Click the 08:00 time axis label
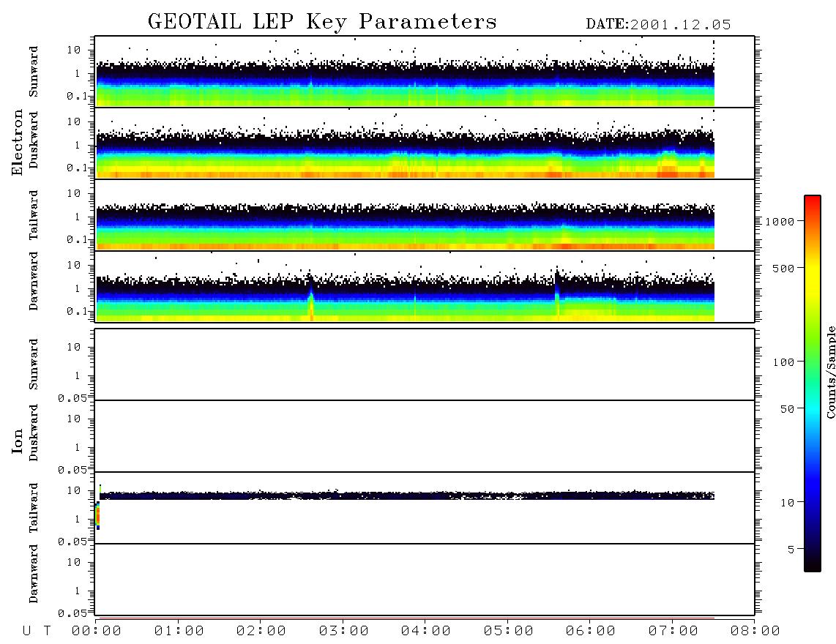The width and height of the screenshot is (836, 644). pyautogui.click(x=755, y=632)
